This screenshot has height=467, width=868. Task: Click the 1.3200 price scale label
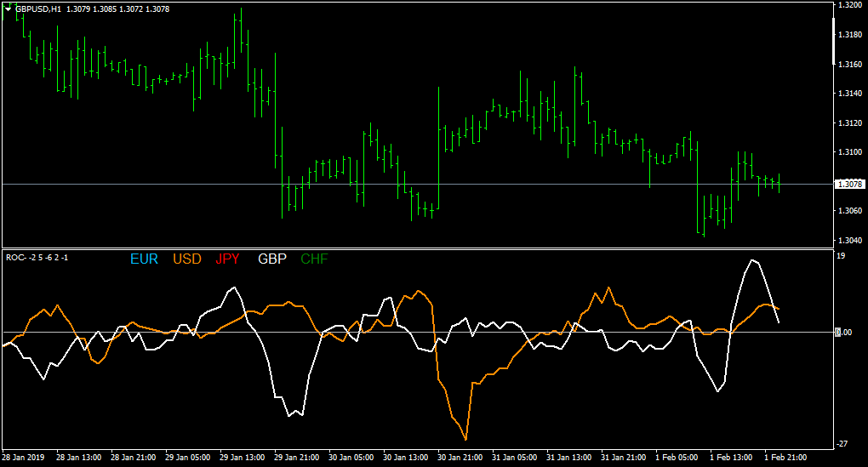(x=850, y=4)
